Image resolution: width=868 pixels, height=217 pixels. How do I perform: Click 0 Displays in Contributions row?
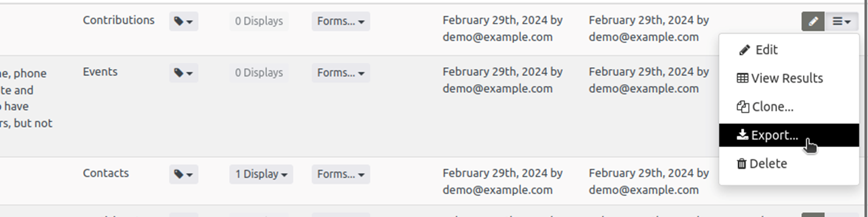pyautogui.click(x=259, y=21)
